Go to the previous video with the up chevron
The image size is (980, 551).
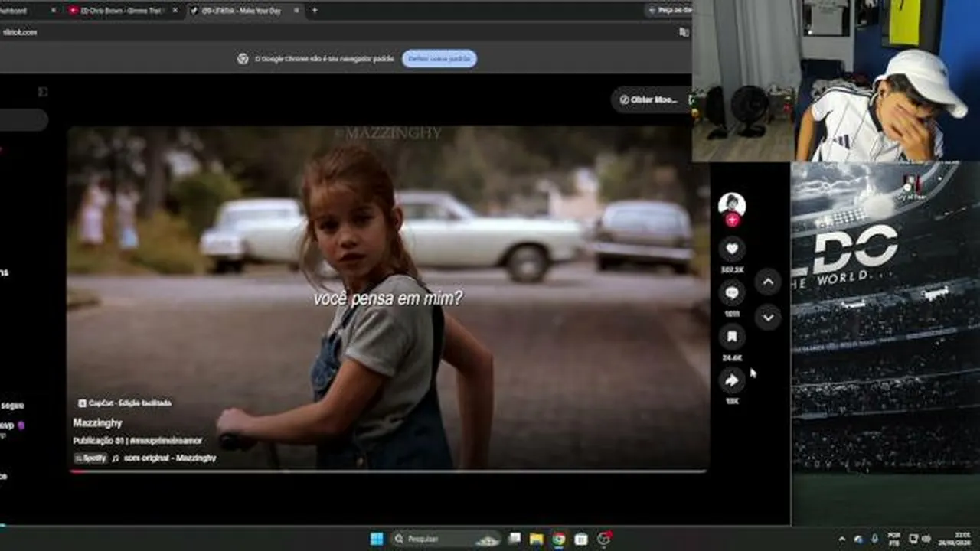point(768,282)
